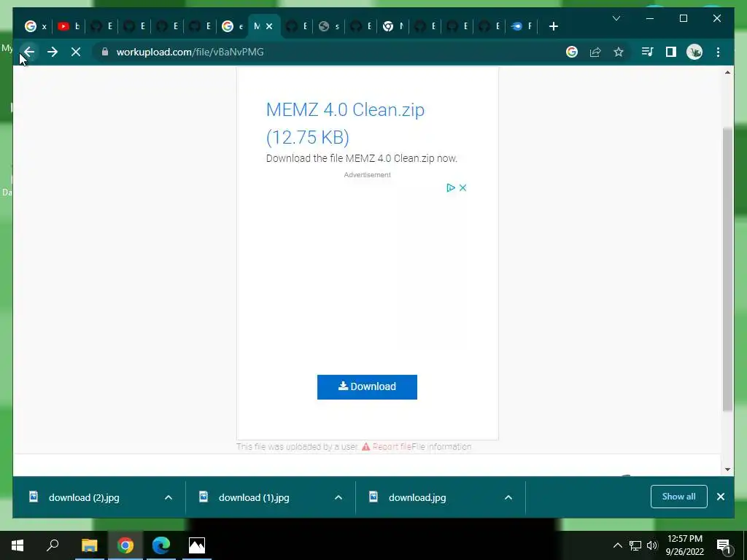Viewport: 747px width, 560px height.
Task: Switch to the globe icon tab labeled s
Action: coord(329,26)
